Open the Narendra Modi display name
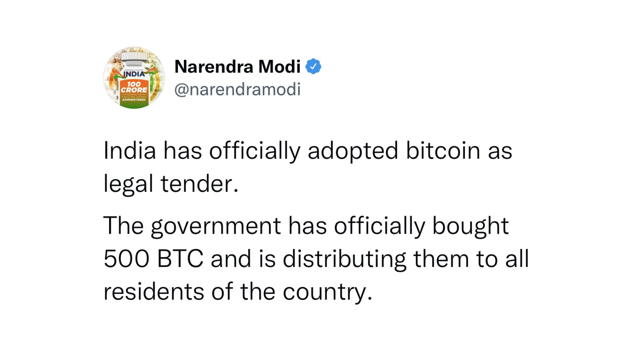Screen dimensions: 644x362 (x=237, y=66)
